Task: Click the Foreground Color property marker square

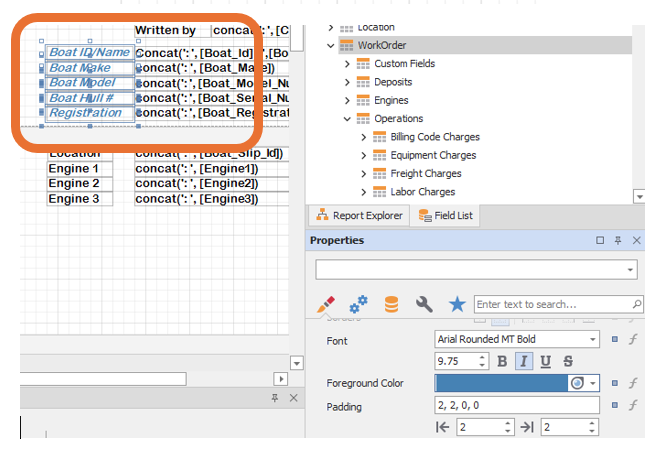Action: coord(615,383)
